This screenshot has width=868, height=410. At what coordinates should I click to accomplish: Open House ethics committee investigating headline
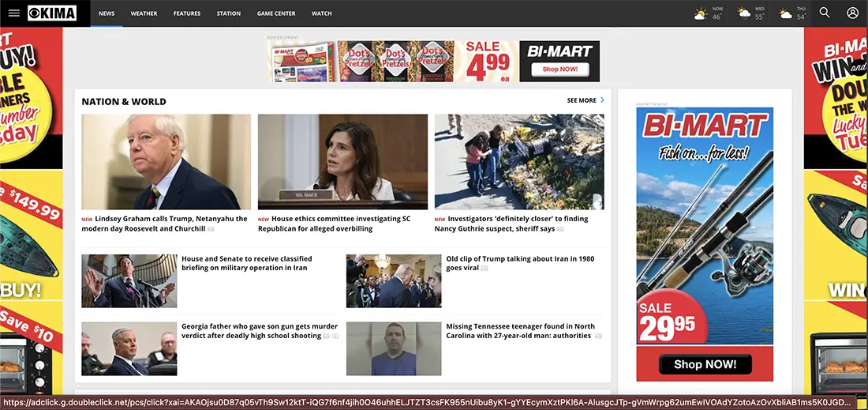(335, 224)
